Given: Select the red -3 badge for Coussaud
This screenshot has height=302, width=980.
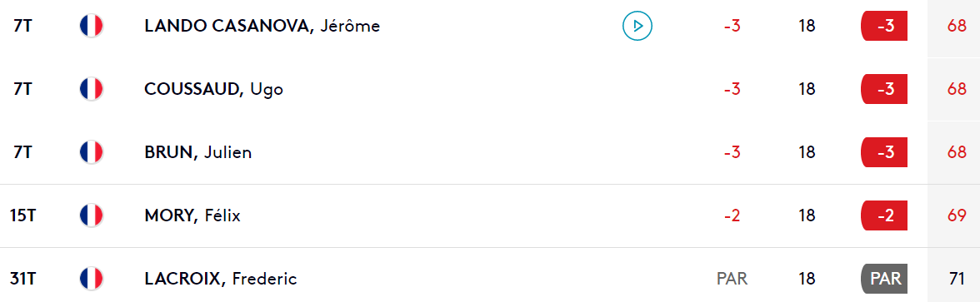Looking at the screenshot, I should (883, 89).
